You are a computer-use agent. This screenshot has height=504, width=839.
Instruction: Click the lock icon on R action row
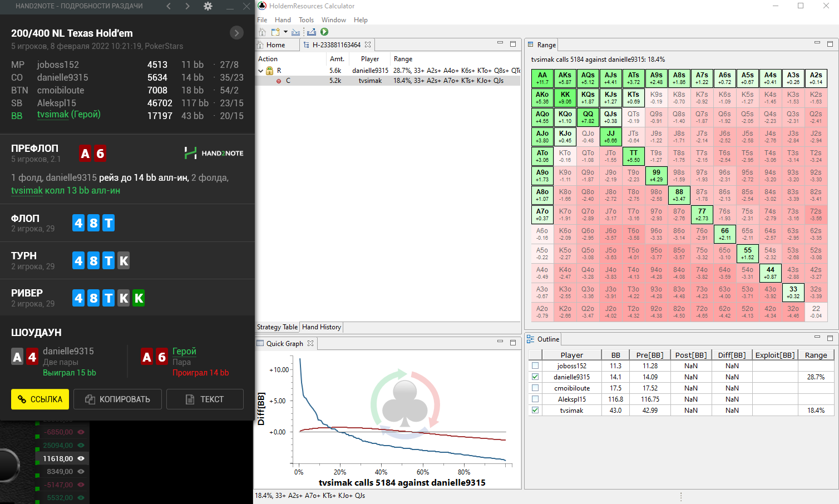(269, 71)
